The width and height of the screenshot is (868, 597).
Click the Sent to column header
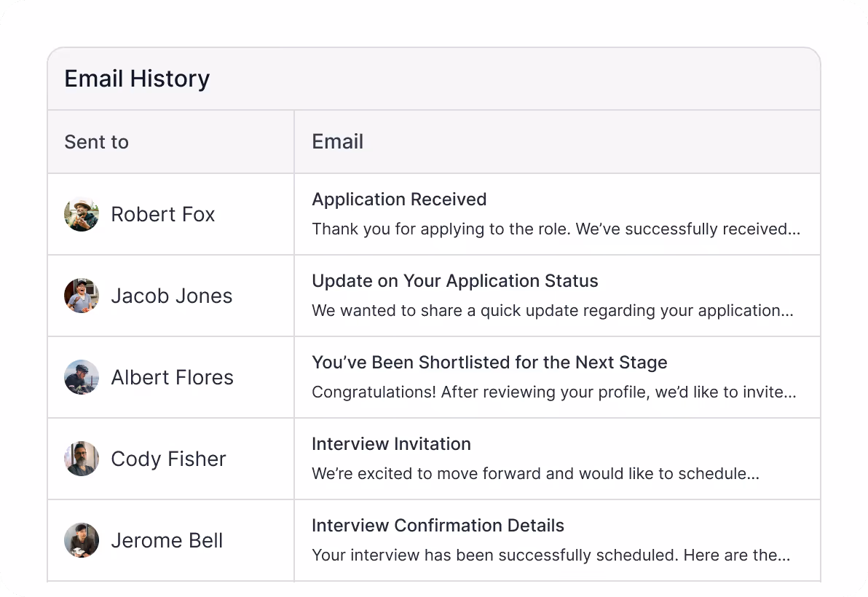(x=96, y=142)
